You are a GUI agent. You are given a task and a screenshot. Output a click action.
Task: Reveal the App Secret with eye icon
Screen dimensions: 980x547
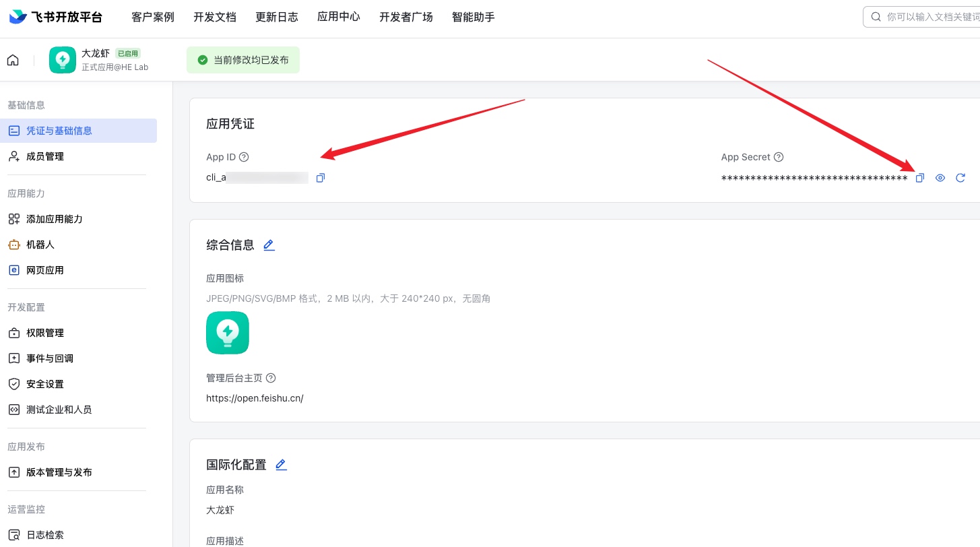point(940,178)
